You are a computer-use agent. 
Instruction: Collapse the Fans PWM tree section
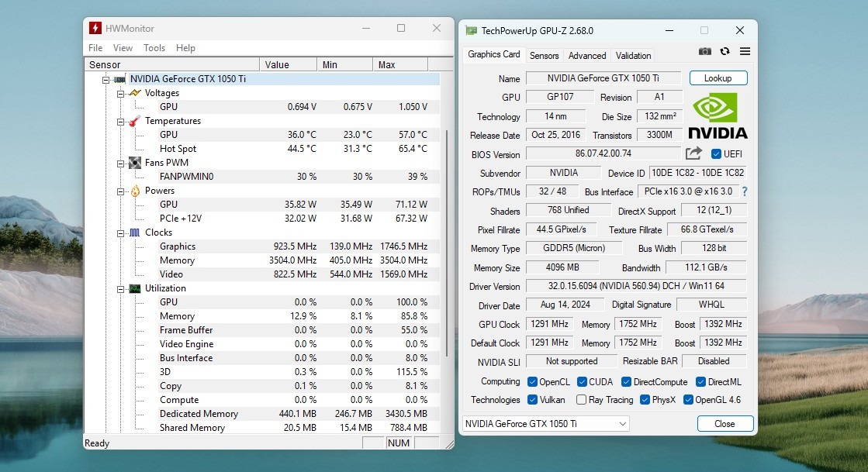click(x=120, y=164)
